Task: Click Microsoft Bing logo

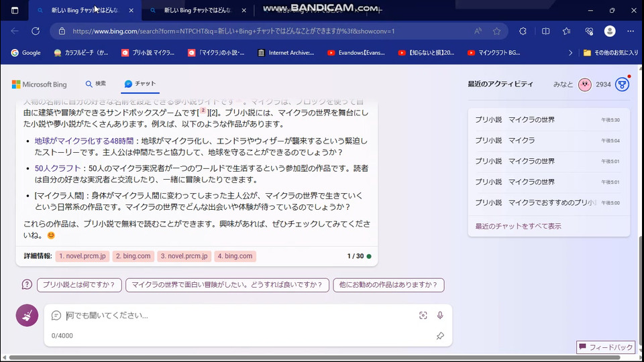Action: tap(40, 84)
